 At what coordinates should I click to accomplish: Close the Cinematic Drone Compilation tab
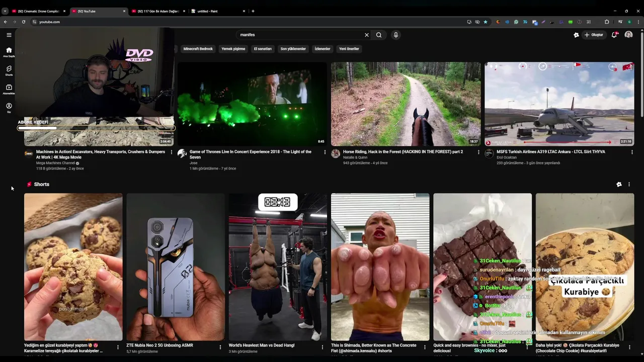click(x=64, y=11)
